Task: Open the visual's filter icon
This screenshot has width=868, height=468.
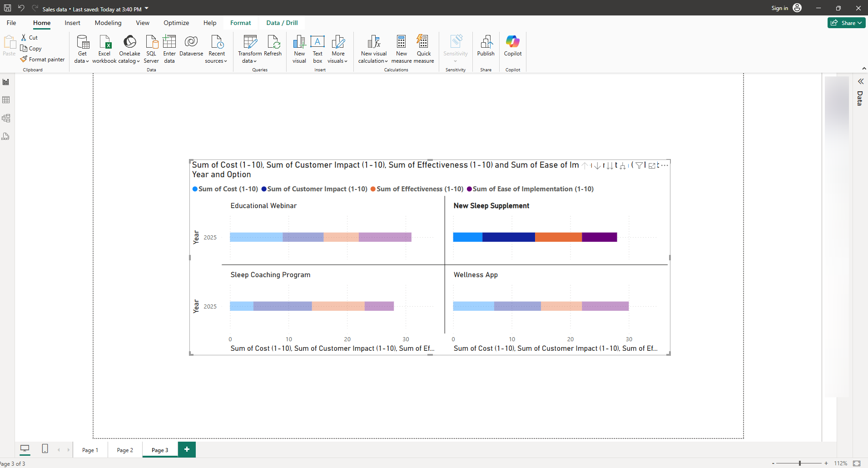Action: pos(639,165)
